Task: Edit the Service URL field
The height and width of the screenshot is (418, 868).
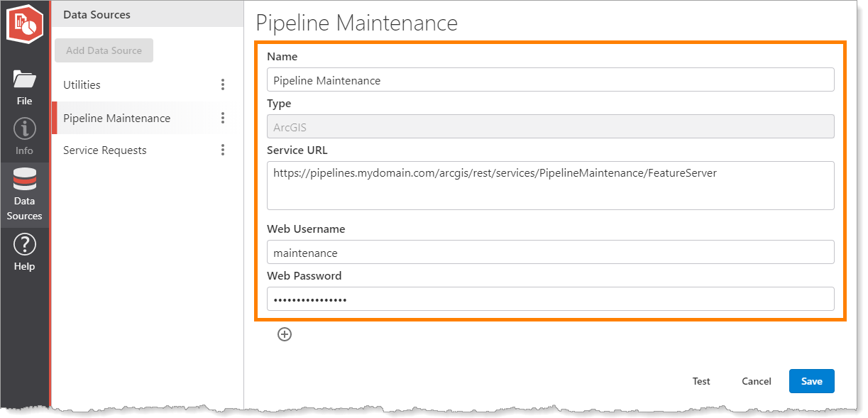Action: click(550, 186)
